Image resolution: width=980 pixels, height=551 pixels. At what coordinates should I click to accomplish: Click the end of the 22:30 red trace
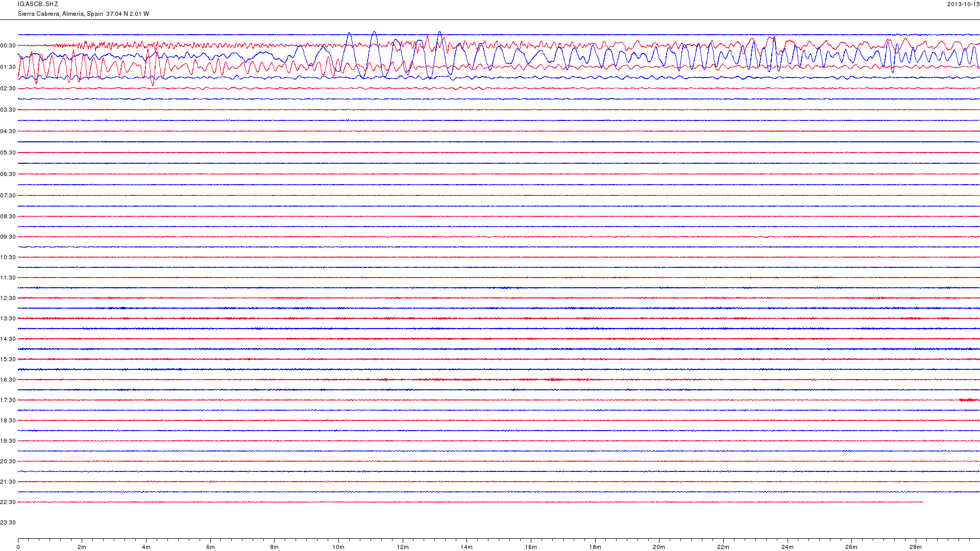click(922, 502)
